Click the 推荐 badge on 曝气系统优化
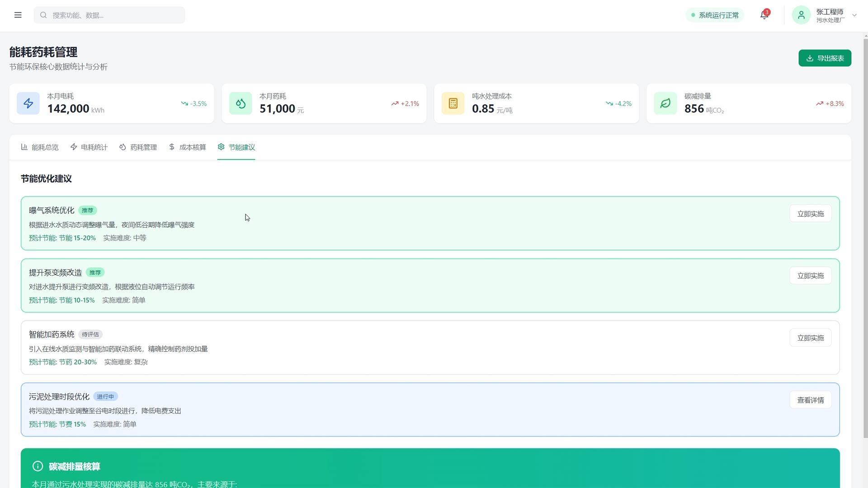This screenshot has width=868, height=488. click(x=88, y=211)
